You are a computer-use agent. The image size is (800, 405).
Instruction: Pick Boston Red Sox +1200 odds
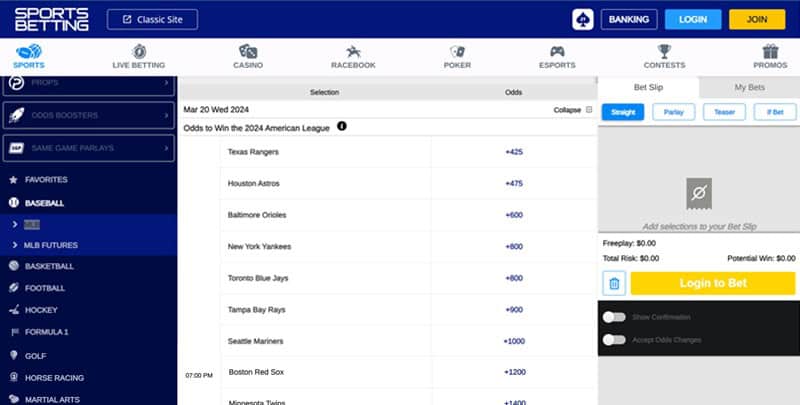(x=514, y=372)
